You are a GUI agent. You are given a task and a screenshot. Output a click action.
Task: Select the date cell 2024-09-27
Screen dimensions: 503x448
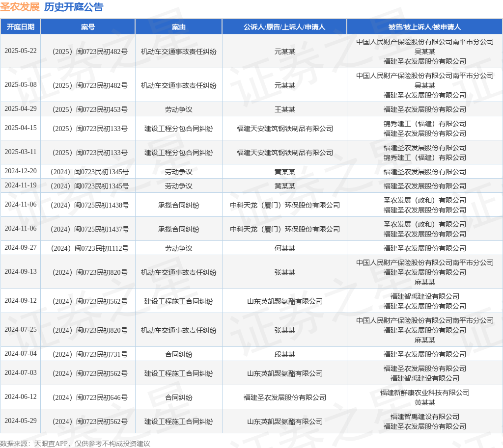21,248
